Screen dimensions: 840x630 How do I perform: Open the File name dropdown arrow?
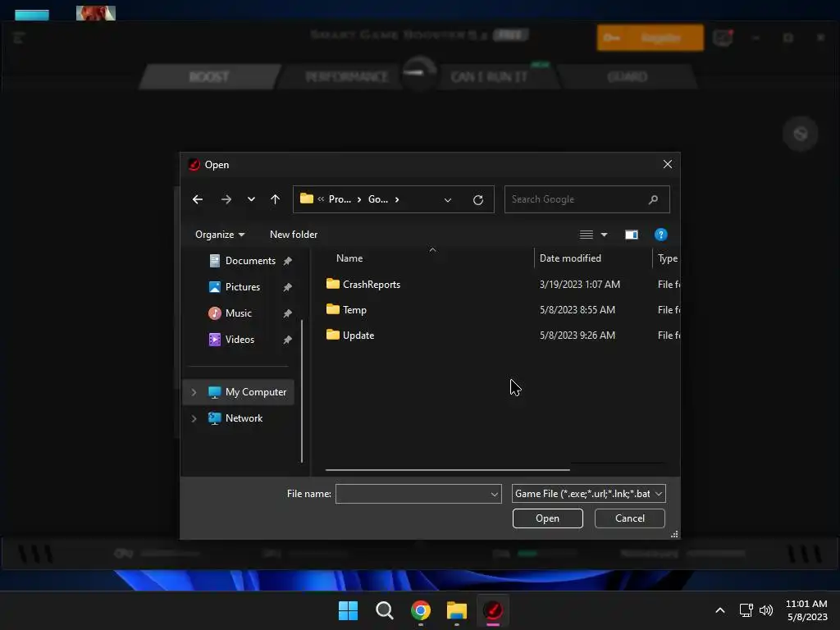point(495,494)
